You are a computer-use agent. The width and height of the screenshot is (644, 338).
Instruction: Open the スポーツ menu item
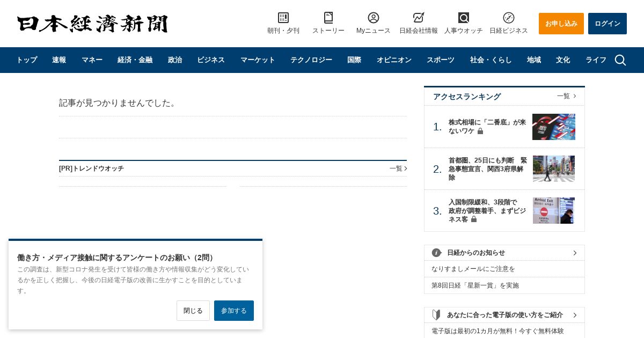[441, 60]
